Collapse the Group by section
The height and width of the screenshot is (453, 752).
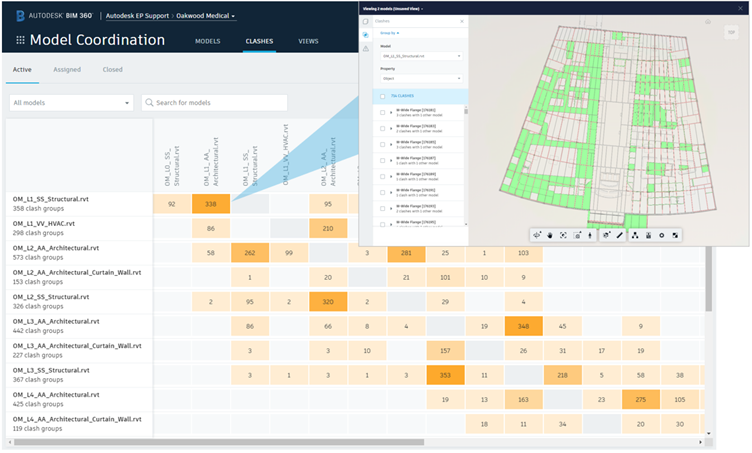389,33
